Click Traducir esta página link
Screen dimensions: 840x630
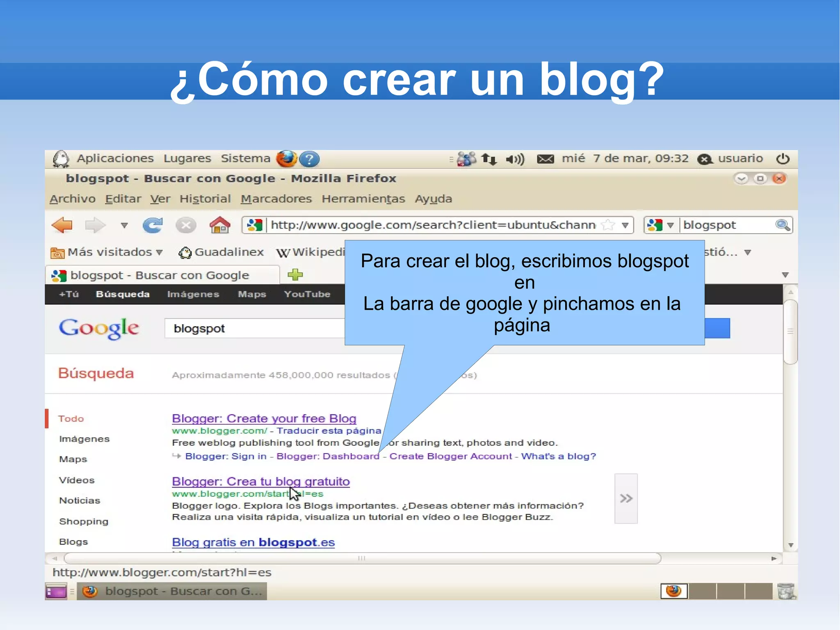click(329, 431)
